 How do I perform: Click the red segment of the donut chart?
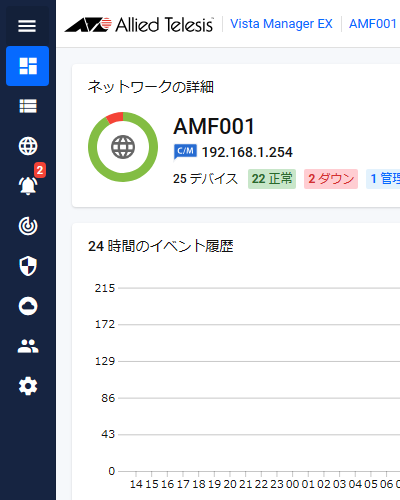pos(115,118)
